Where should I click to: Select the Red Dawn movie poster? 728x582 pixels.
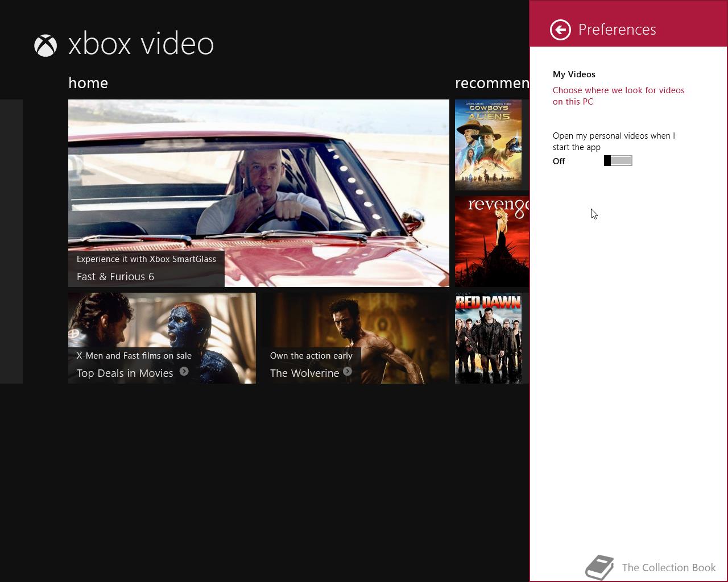[x=489, y=338]
